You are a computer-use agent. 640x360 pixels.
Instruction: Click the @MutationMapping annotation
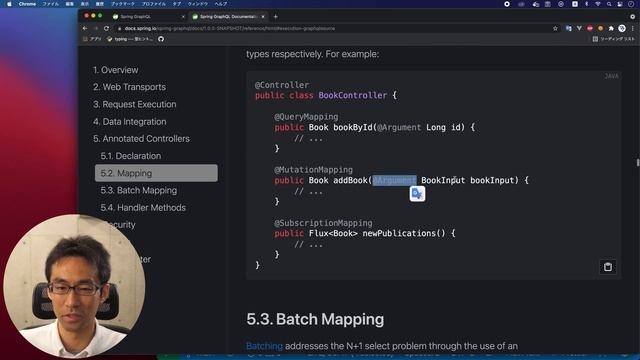[x=313, y=169]
